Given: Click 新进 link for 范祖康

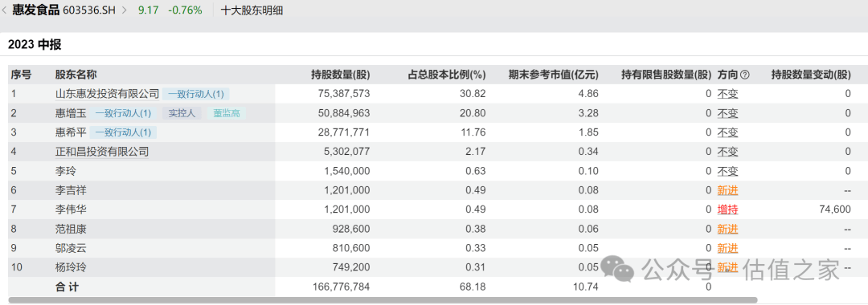Looking at the screenshot, I should click(x=727, y=230).
